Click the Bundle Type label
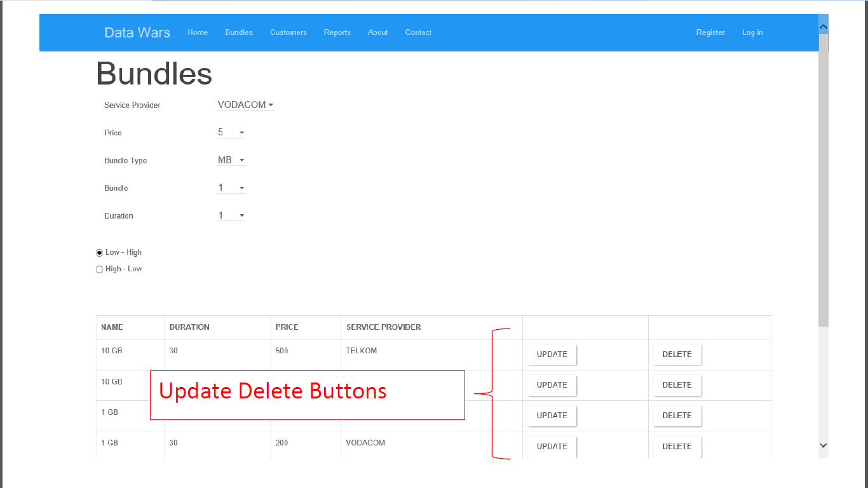The height and width of the screenshot is (488, 868). 126,161
